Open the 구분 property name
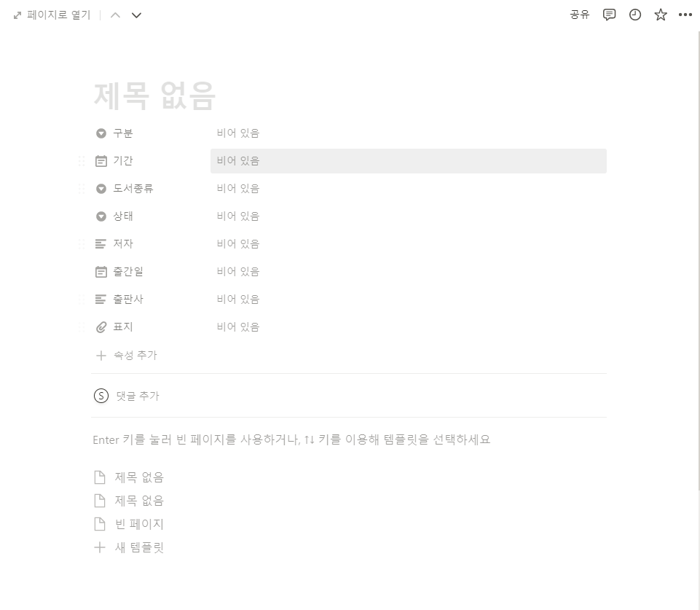 click(123, 133)
